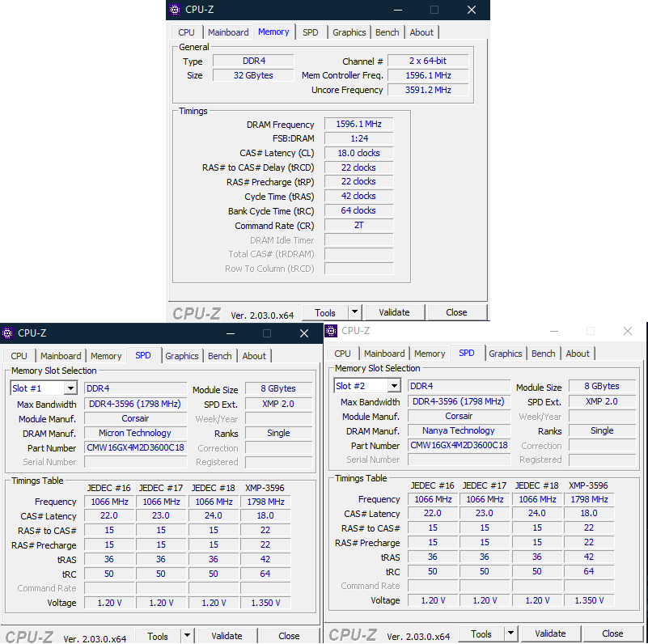Click the Part Number field in the Slot #2 window
648x644 pixels.
(460, 445)
